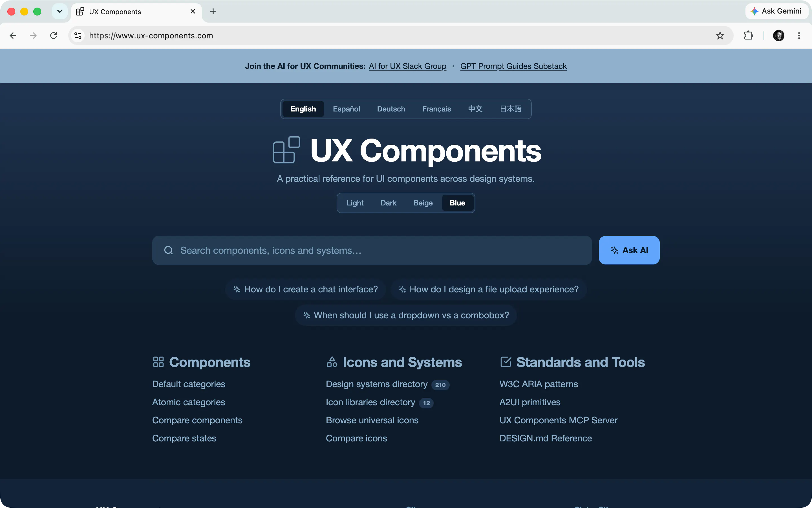Close the UX Components tab
Viewport: 812px width, 508px height.
tap(193, 11)
